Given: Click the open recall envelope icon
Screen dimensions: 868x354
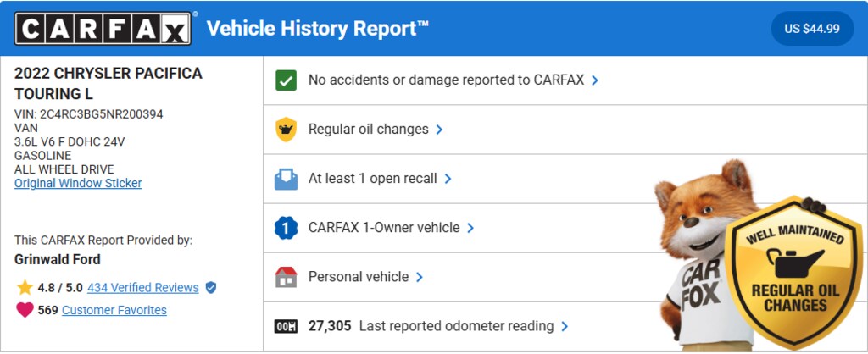Looking at the screenshot, I should (287, 179).
